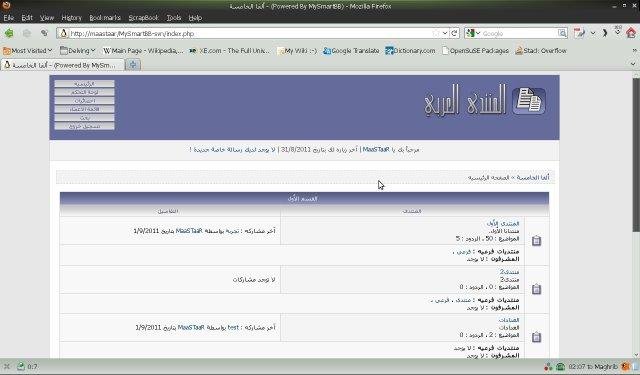The height and width of the screenshot is (375, 640).
Task: Open the first forum title link
Action: [503, 223]
